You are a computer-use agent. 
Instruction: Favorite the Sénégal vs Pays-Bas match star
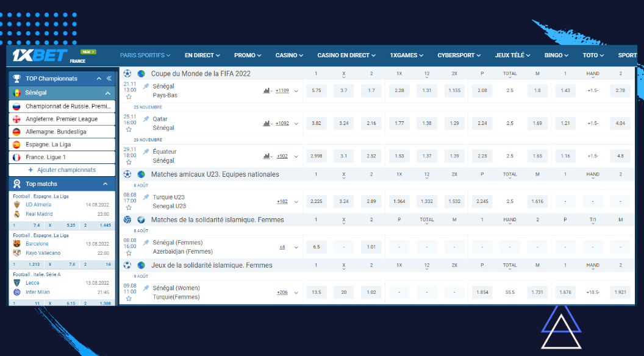129,97
